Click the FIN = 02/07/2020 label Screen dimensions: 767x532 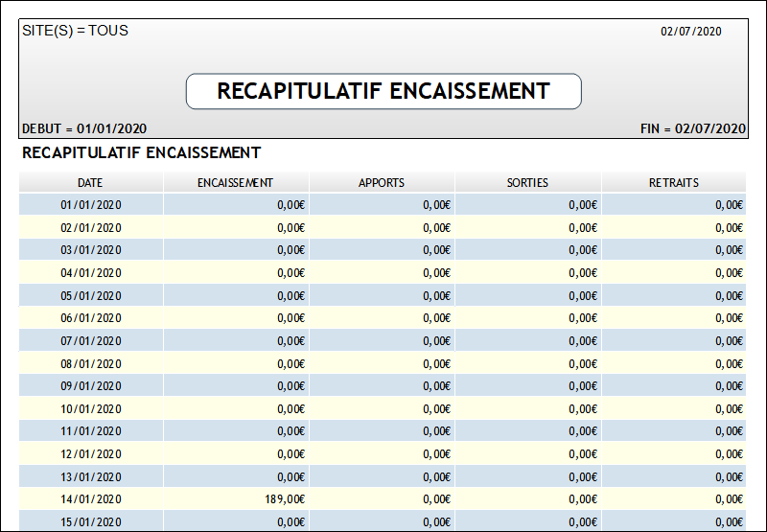pos(692,128)
